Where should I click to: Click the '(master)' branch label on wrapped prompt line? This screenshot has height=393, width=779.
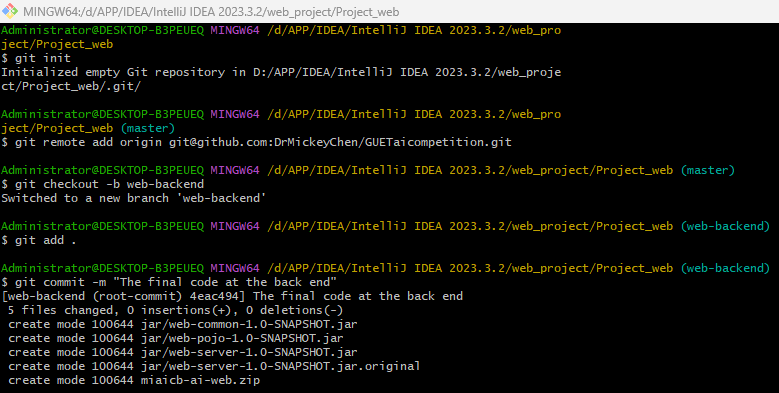tap(148, 128)
